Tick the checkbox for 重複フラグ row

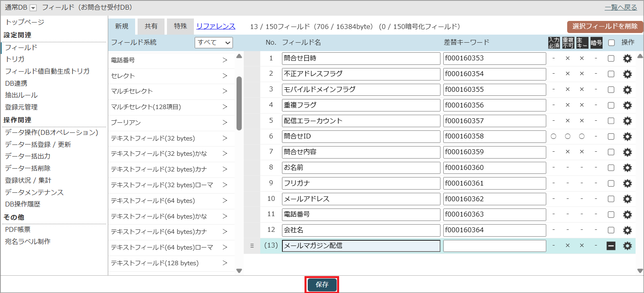pyautogui.click(x=611, y=105)
